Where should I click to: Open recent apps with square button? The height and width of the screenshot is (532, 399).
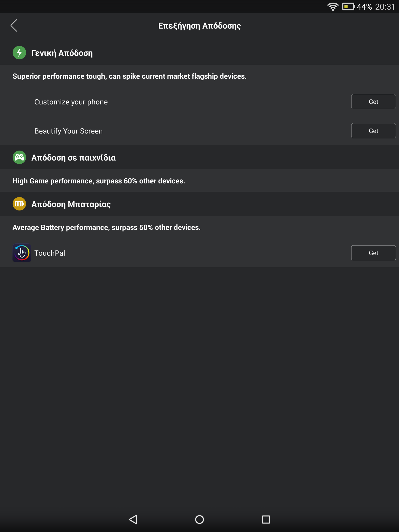(266, 520)
